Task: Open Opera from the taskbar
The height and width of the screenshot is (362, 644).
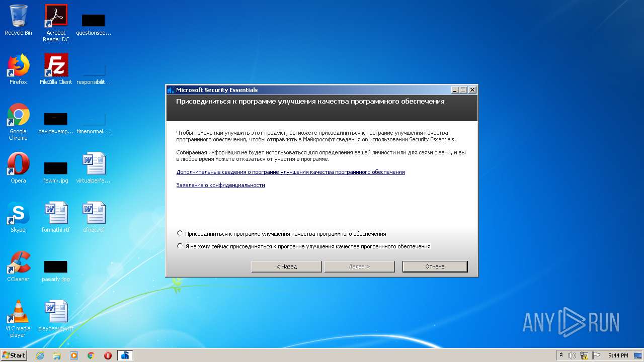Action: (x=108, y=355)
